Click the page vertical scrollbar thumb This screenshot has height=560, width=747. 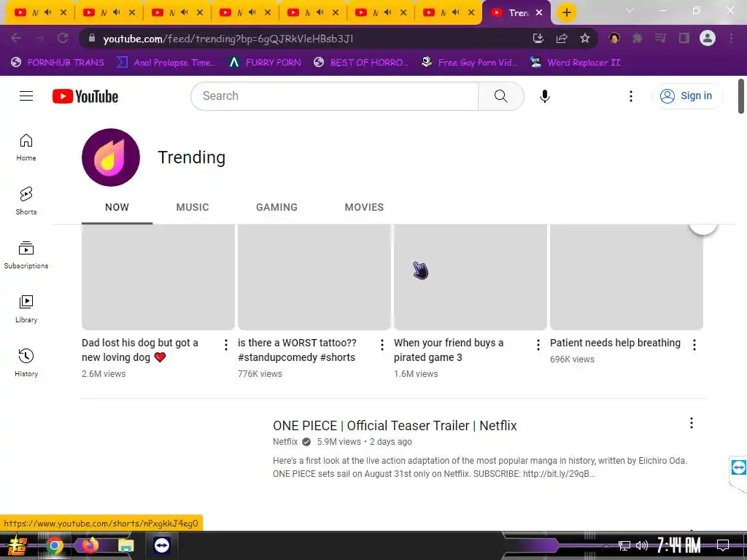pos(741,96)
